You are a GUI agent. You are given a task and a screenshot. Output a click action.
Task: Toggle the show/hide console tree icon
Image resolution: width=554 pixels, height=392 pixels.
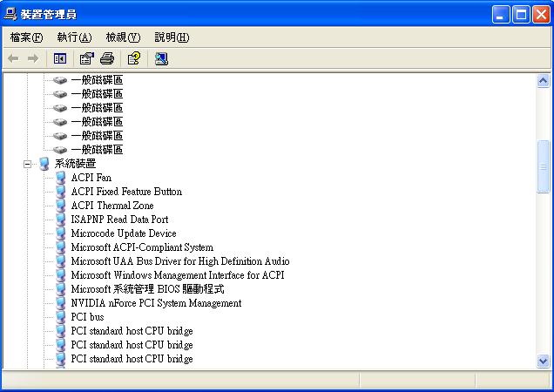(x=60, y=58)
